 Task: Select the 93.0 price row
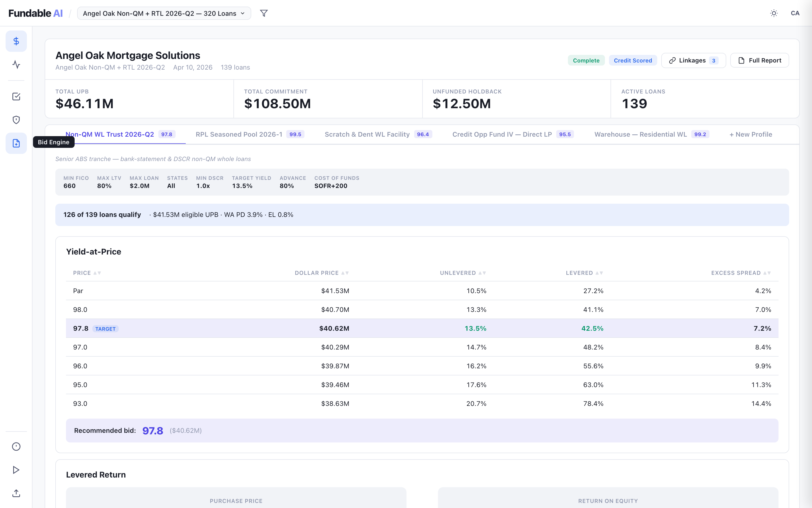tap(422, 404)
